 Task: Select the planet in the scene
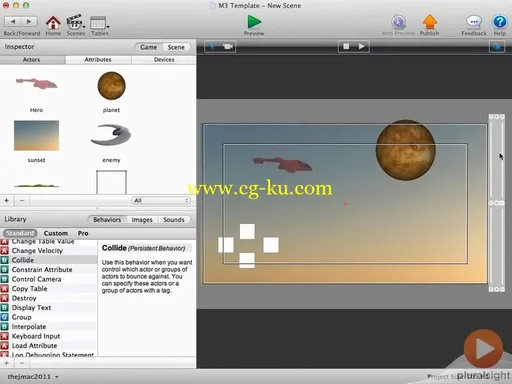tap(405, 150)
